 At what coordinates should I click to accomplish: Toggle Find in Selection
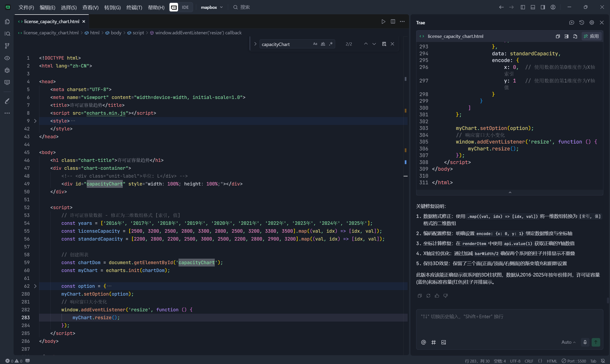click(x=384, y=44)
